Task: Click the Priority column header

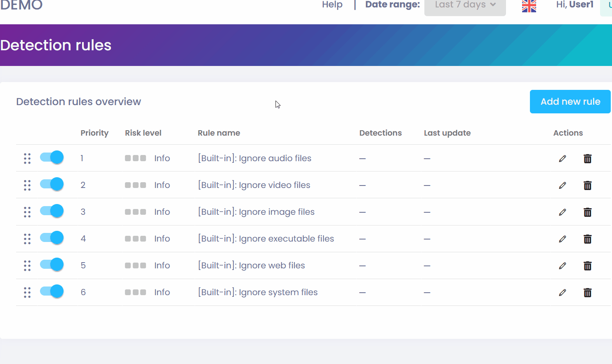Action: (x=94, y=133)
